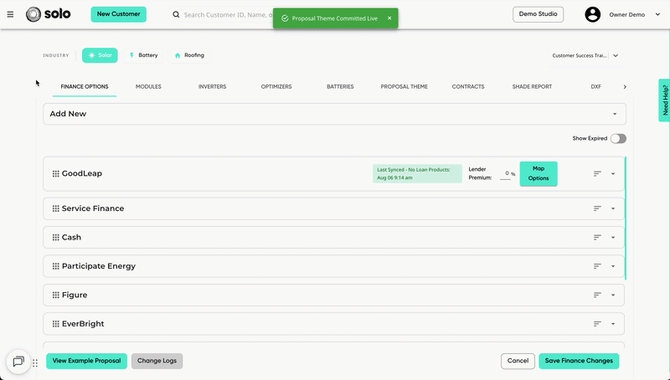Click the Cancel button
This screenshot has width=670, height=380.
click(518, 361)
